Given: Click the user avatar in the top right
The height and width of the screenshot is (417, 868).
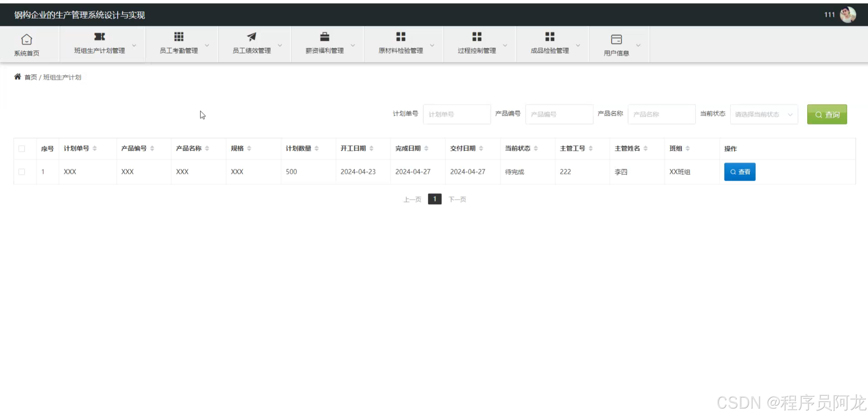Looking at the screenshot, I should coord(848,15).
